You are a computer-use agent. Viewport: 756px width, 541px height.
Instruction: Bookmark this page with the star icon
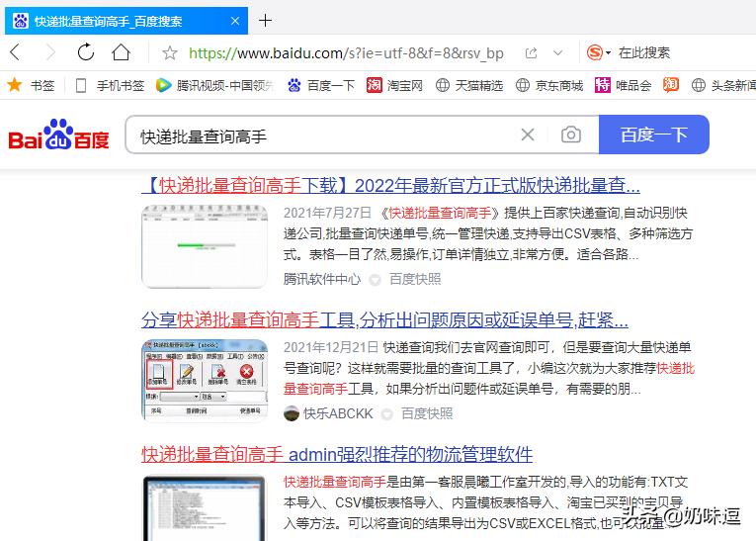[x=170, y=53]
